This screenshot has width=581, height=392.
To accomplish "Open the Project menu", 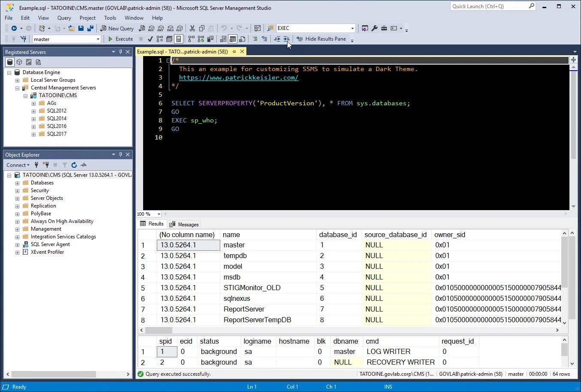I will pyautogui.click(x=87, y=18).
